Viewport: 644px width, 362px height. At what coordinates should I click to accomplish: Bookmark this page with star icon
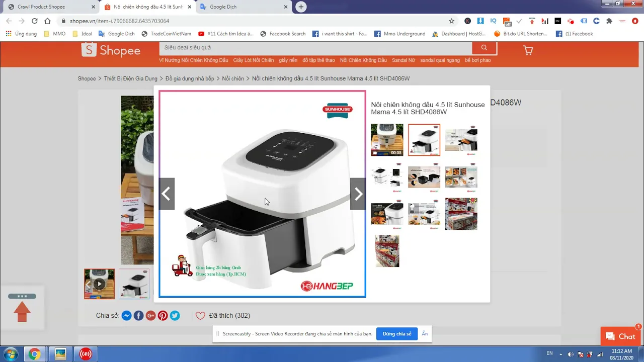pyautogui.click(x=451, y=21)
